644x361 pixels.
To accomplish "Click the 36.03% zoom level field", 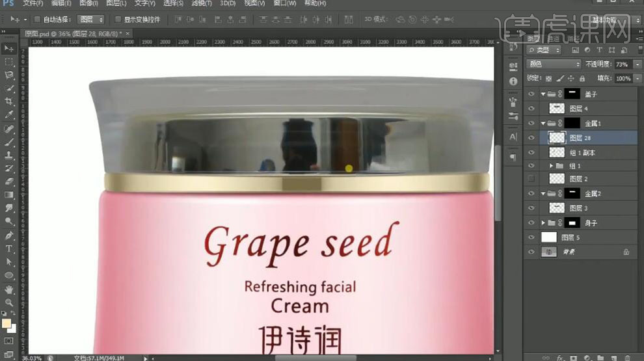I will (32, 358).
